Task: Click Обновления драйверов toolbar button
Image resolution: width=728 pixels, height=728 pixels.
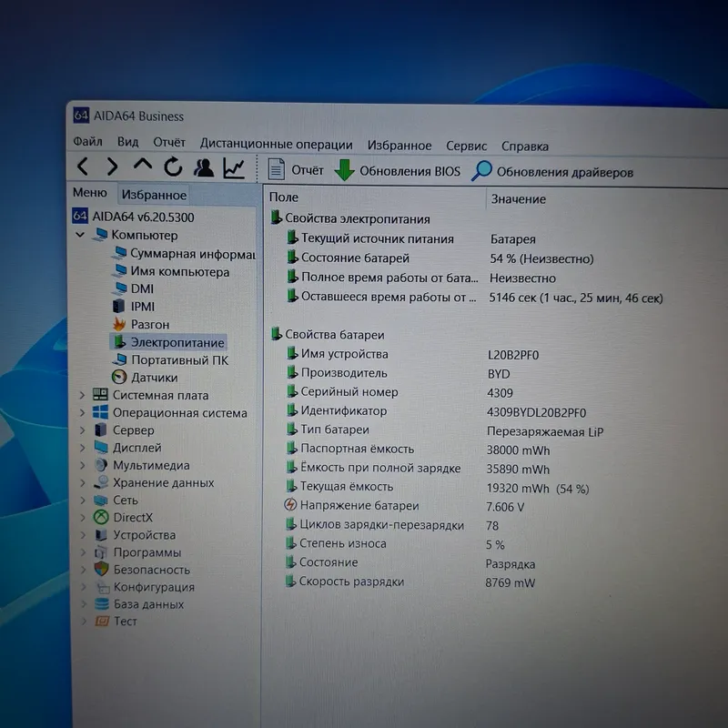Action: point(552,172)
